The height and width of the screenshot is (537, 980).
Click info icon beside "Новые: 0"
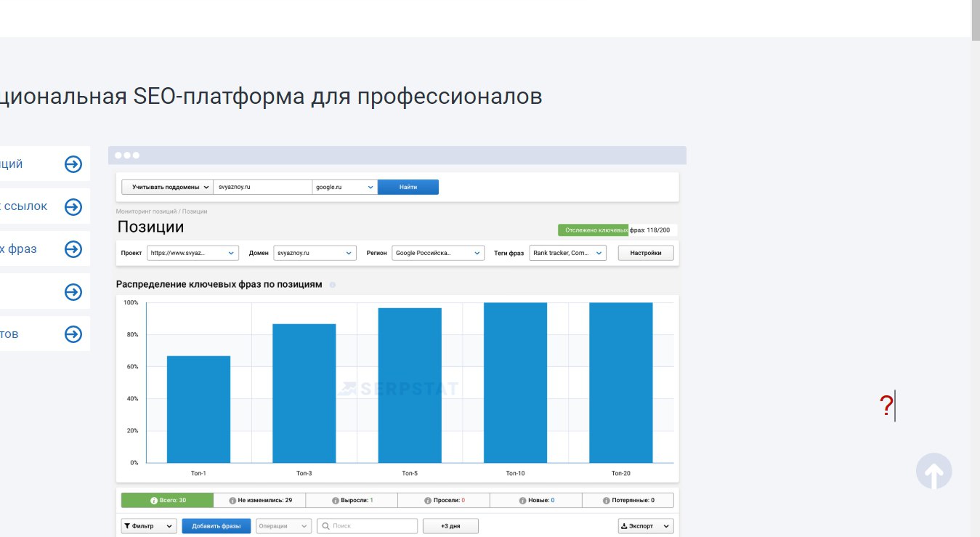523,501
